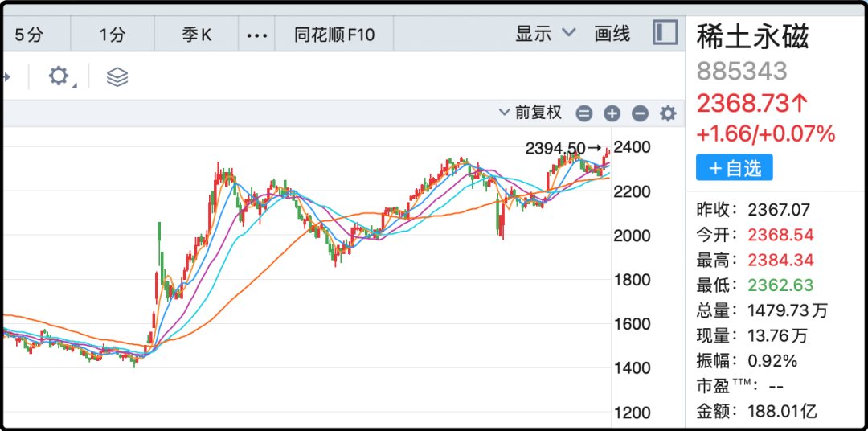Add the stock via the +自选 button
868x431 pixels.
click(734, 168)
